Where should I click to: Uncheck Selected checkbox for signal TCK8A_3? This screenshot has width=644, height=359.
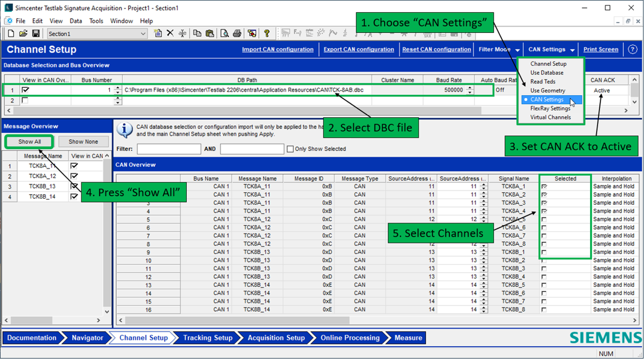(x=544, y=203)
